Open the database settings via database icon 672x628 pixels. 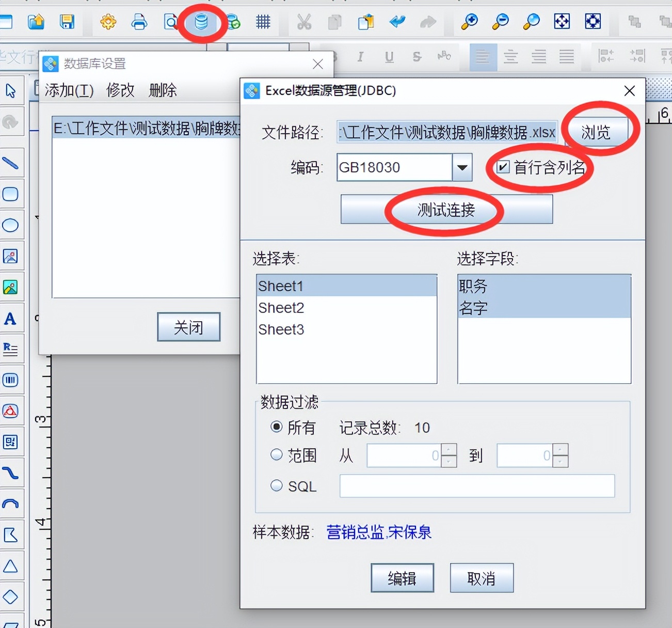point(202,22)
